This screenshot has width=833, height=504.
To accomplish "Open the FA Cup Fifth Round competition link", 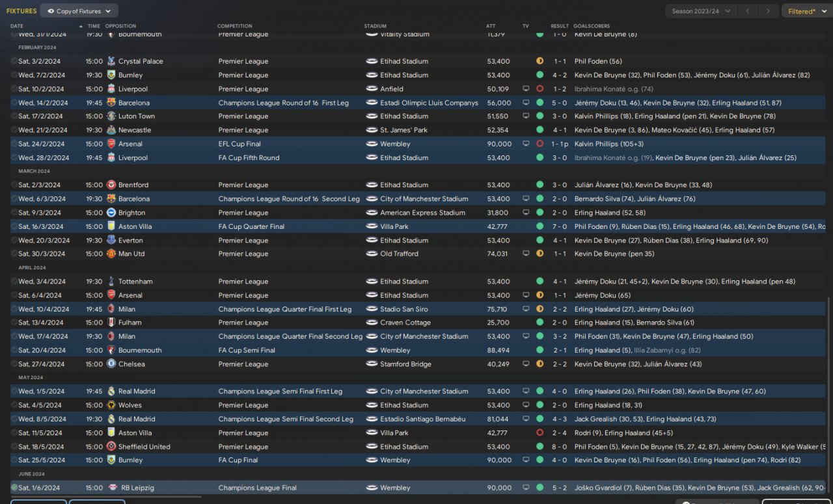I will click(249, 158).
